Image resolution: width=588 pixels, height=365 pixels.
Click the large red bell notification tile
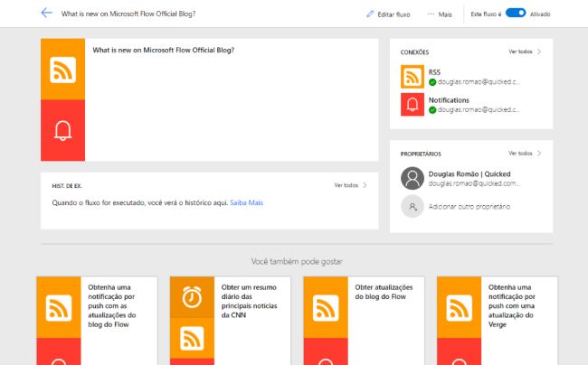pos(62,130)
